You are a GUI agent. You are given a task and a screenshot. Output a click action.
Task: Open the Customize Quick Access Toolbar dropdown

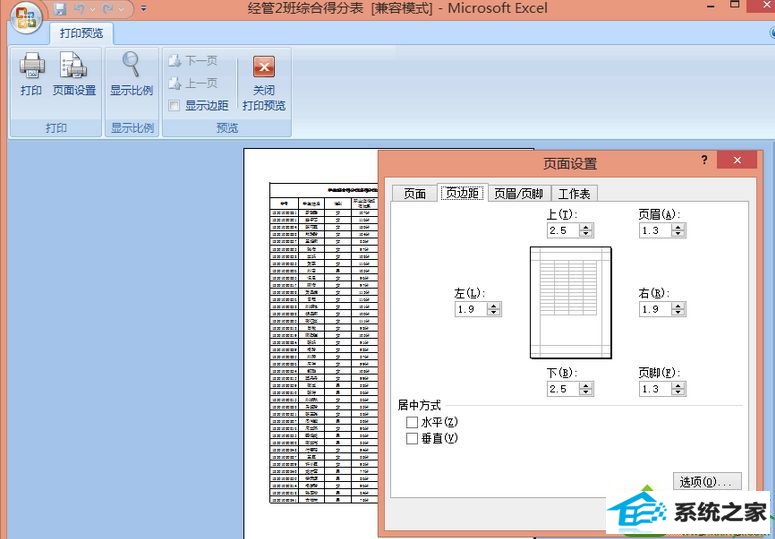point(143,8)
